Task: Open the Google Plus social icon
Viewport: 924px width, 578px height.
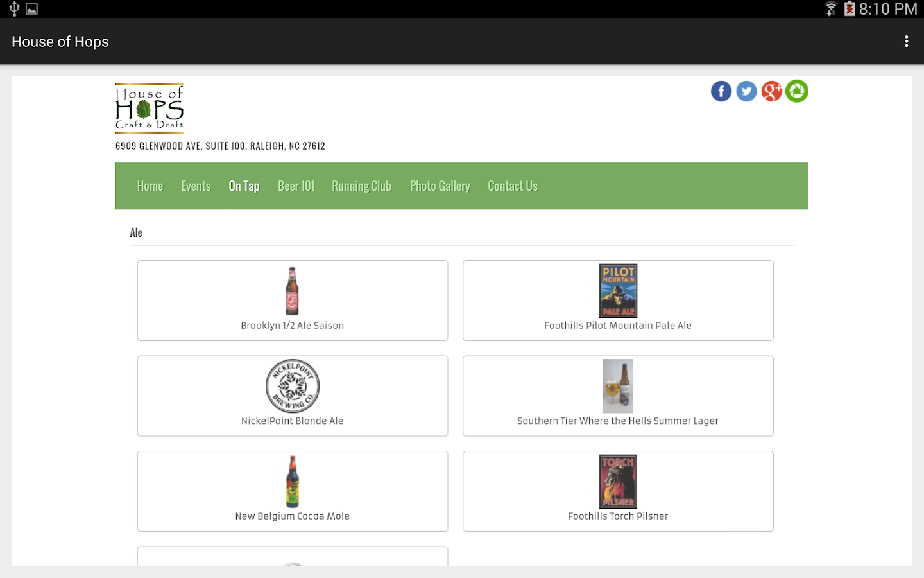Action: point(771,91)
